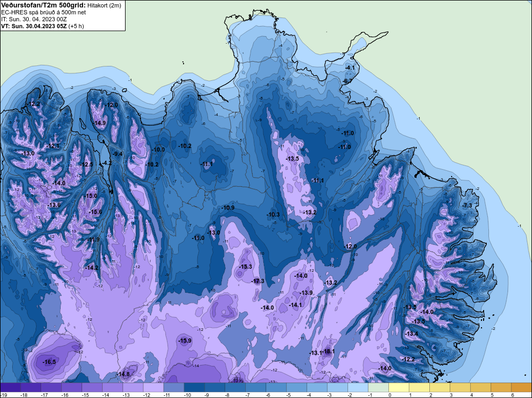Click the legend segment between 0 and 1
The height and width of the screenshot is (398, 532).
(x=399, y=387)
